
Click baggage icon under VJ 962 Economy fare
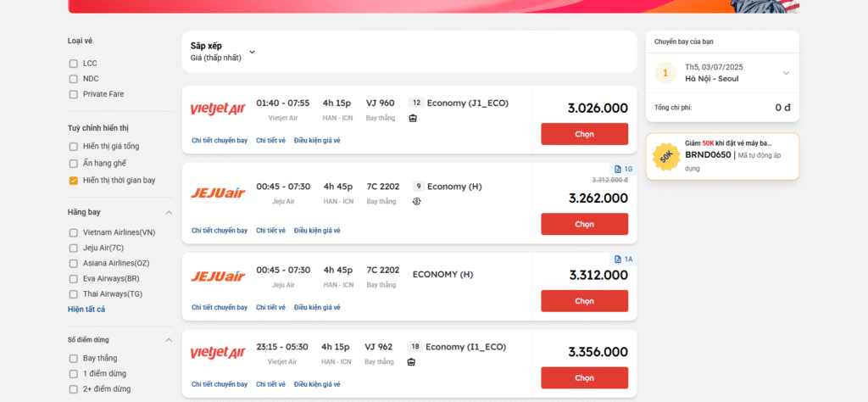(x=411, y=362)
